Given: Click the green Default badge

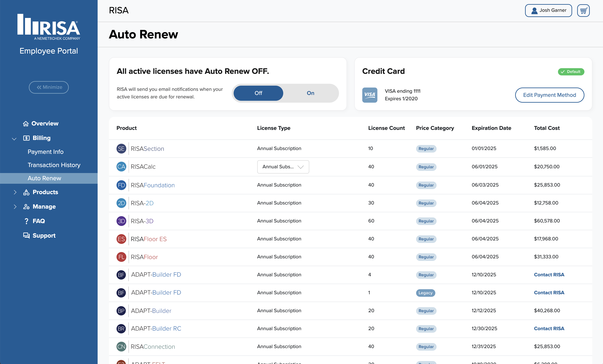Looking at the screenshot, I should (x=571, y=72).
